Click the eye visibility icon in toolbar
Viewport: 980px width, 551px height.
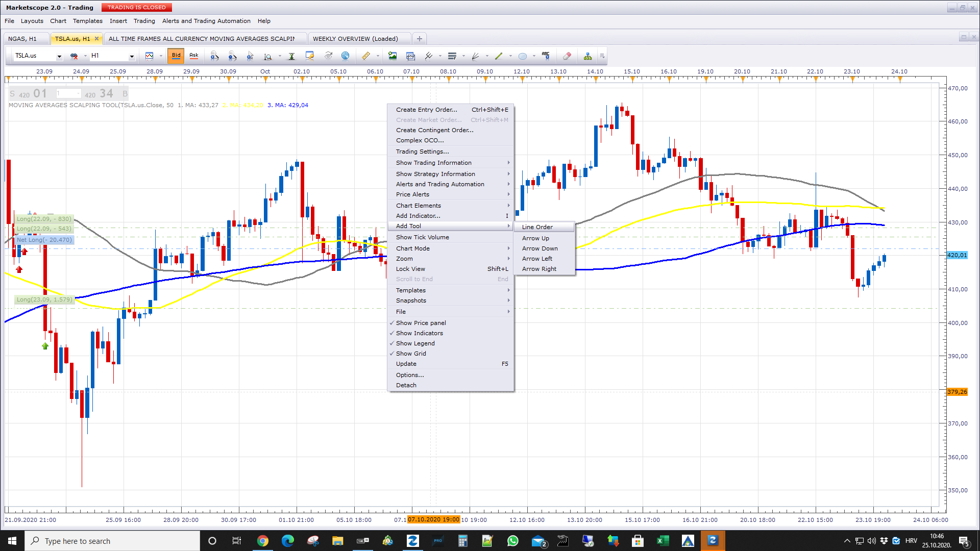[328, 56]
